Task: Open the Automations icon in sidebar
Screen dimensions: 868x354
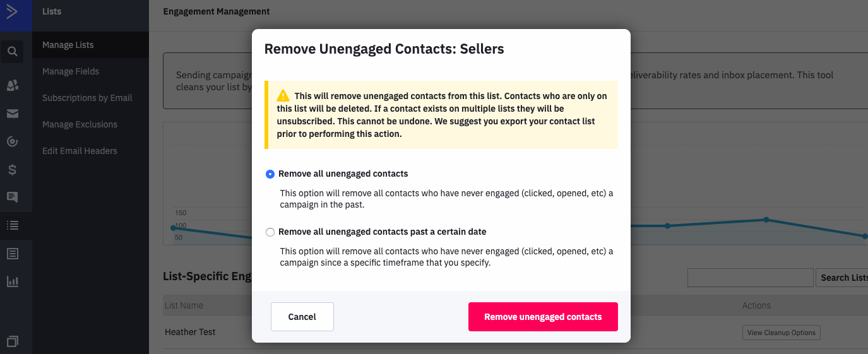Action: (x=12, y=141)
